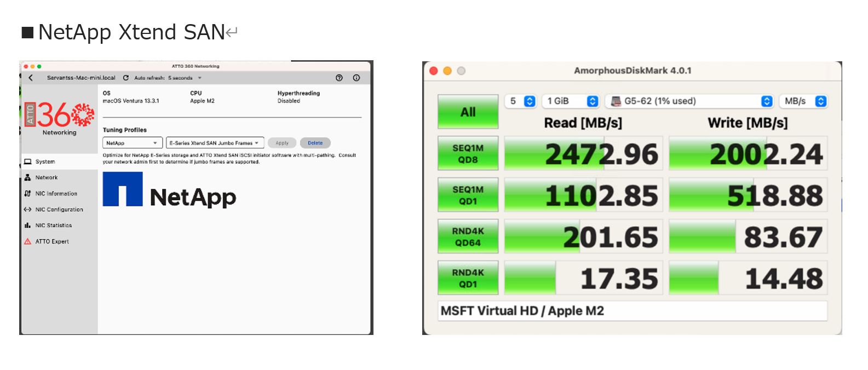Click the SEQ1M QD1 read bar 1102.85
This screenshot has width=868, height=370.
pyautogui.click(x=583, y=195)
